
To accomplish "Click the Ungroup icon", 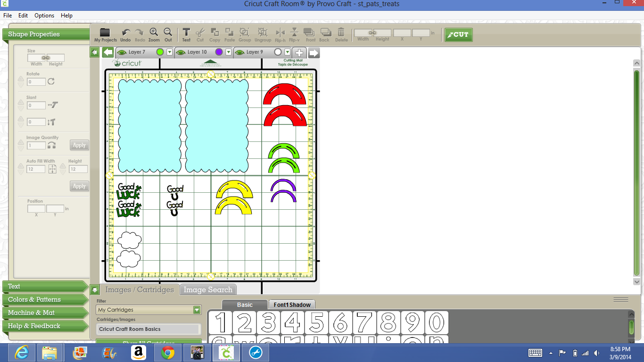I will tap(263, 32).
